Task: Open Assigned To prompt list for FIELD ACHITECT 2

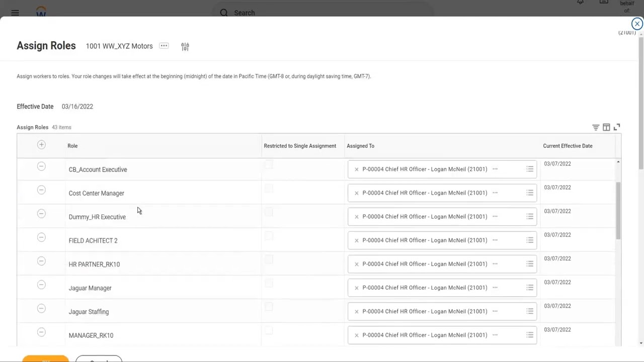Action: (x=530, y=240)
